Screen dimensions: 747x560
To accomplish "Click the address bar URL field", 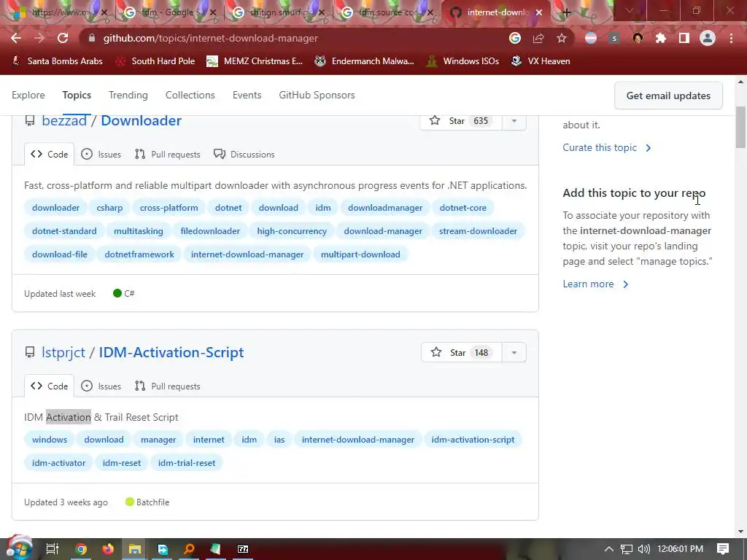I will (295, 38).
